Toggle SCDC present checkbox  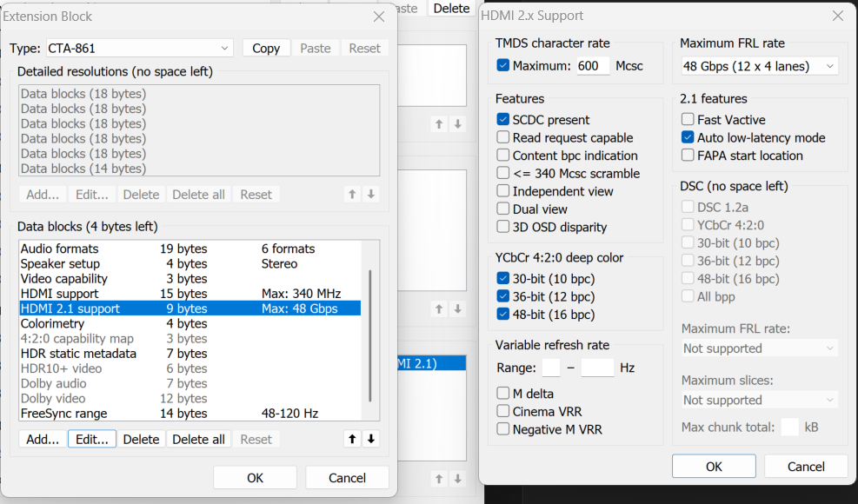(503, 120)
